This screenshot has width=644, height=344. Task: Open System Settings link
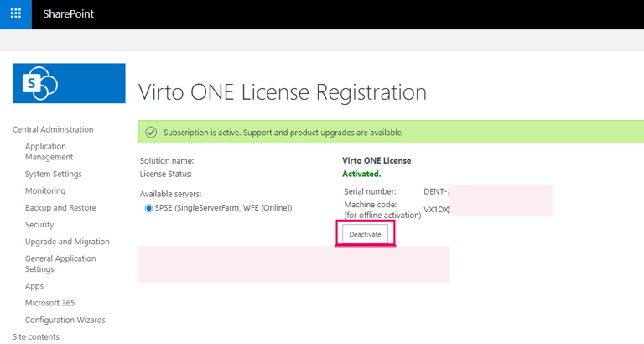(54, 174)
